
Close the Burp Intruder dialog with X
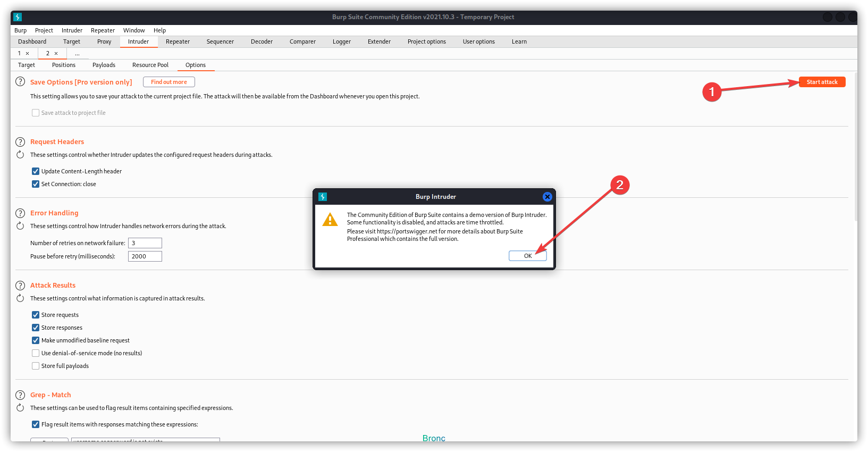(547, 197)
